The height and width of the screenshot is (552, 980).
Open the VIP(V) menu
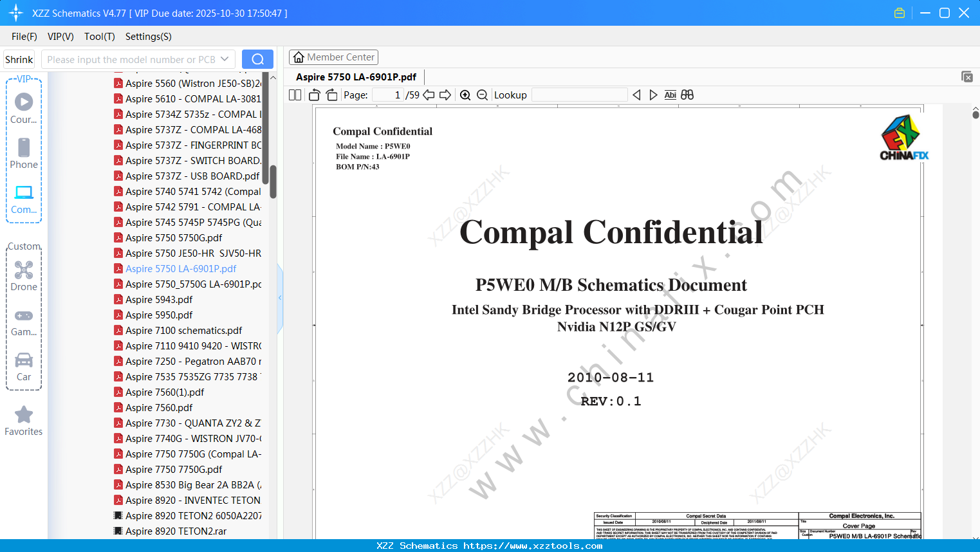coord(60,37)
